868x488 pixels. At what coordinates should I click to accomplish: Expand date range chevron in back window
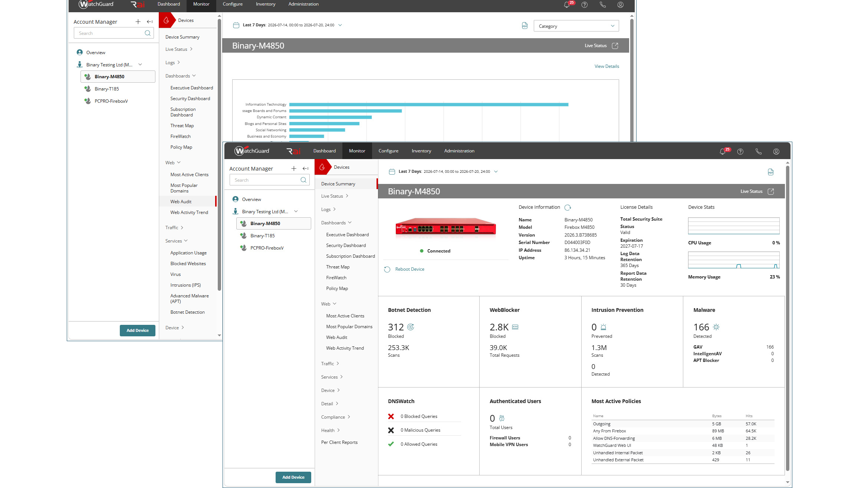[x=340, y=25]
